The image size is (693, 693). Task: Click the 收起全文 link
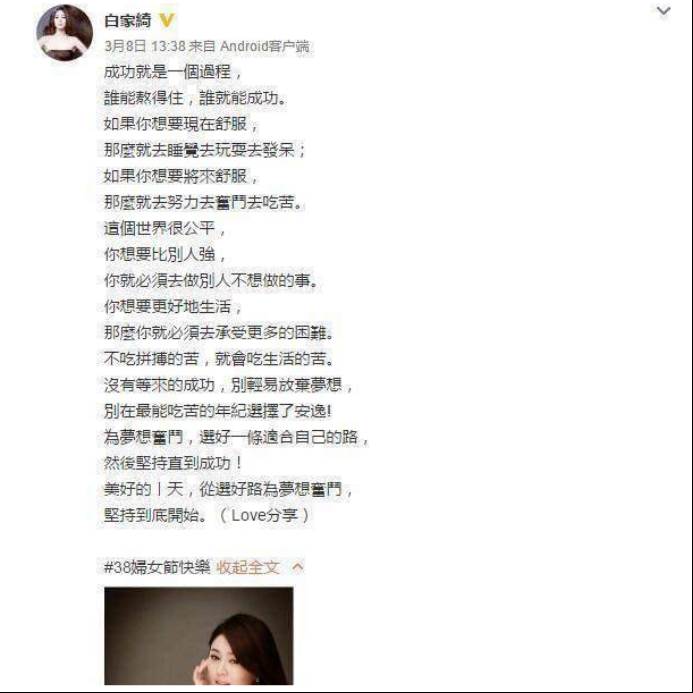[x=248, y=567]
